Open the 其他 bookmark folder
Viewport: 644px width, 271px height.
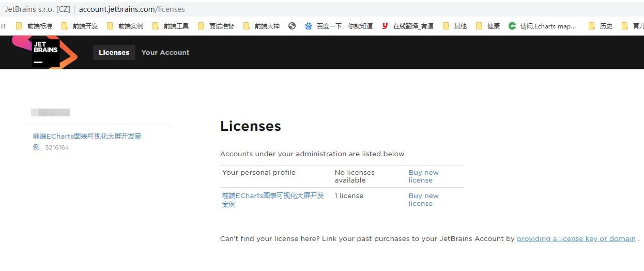[455, 26]
